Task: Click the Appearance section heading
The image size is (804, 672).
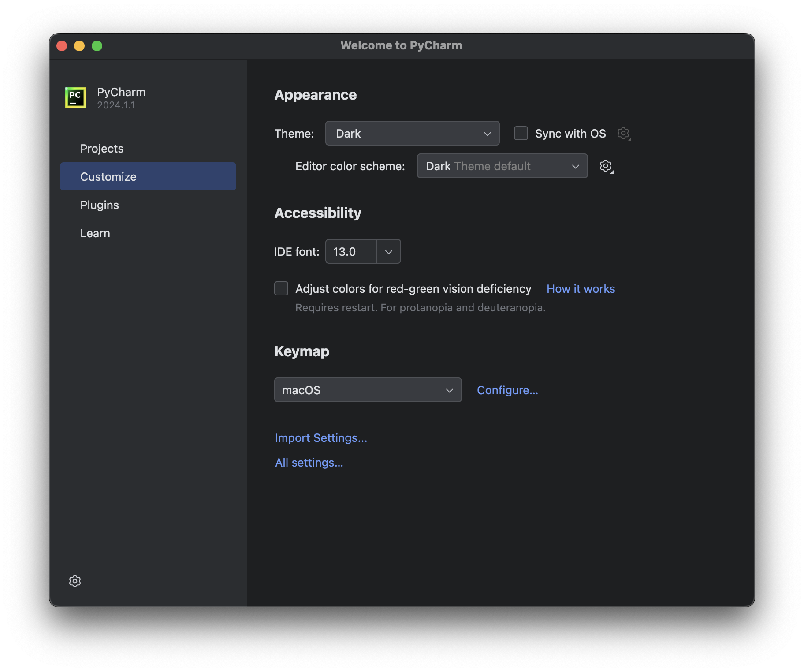Action: tap(316, 95)
